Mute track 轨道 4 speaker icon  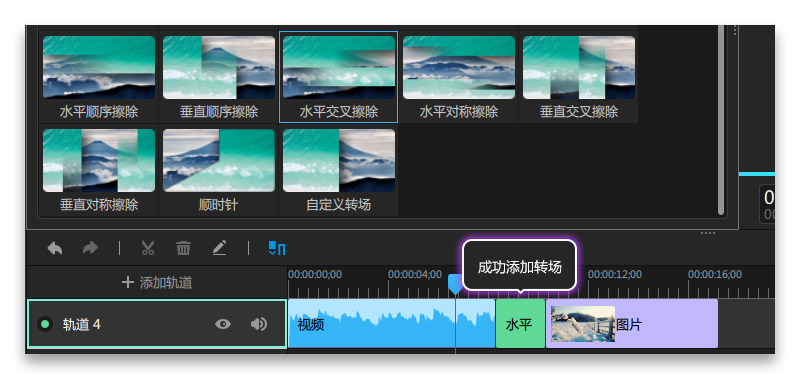click(259, 324)
